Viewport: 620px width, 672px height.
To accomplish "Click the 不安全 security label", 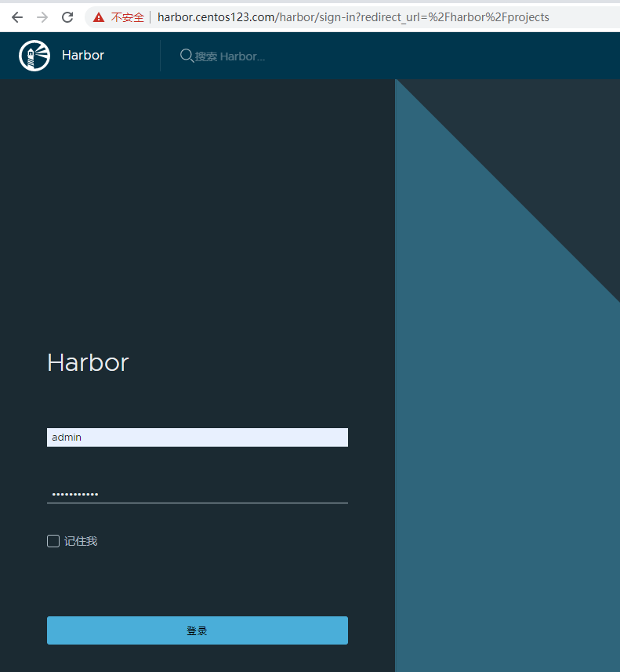I will (x=127, y=17).
